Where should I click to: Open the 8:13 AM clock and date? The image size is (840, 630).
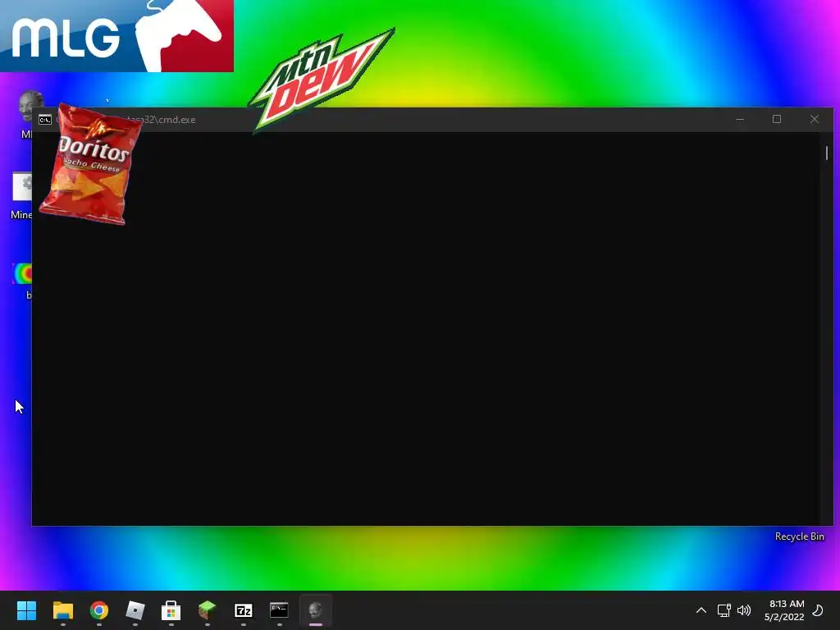point(784,610)
